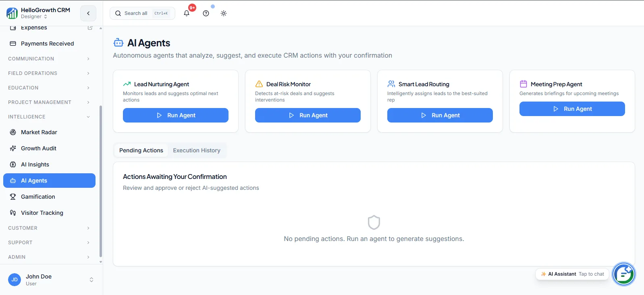The image size is (644, 295).
Task: Open Gamification page
Action: coord(49,197)
